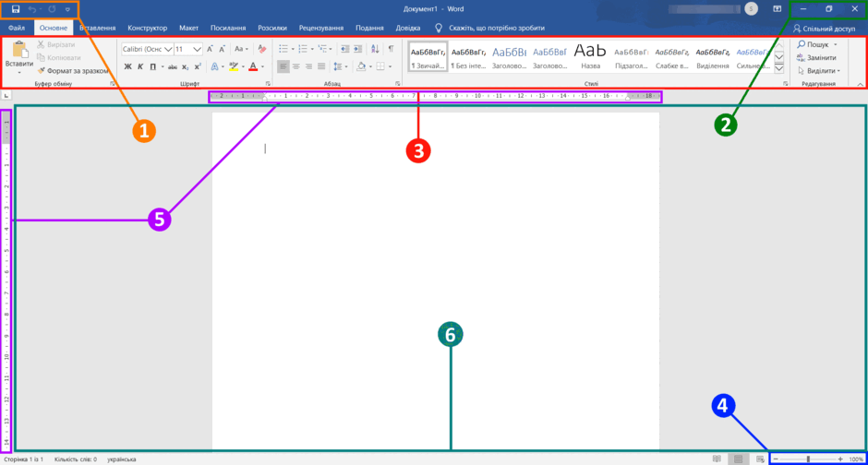This screenshot has height=465, width=868.
Task: Open the Шрифт font dialog launcher
Action: click(268, 84)
